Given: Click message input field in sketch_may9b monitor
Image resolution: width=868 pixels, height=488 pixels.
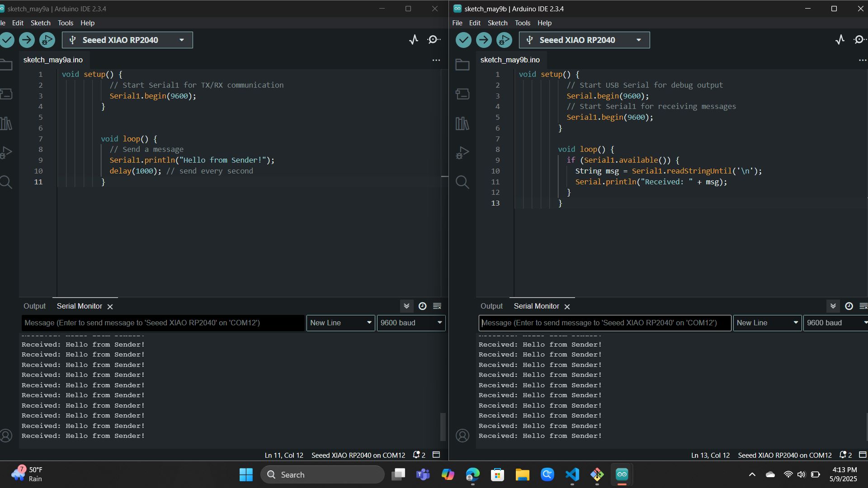Looking at the screenshot, I should [x=605, y=323].
